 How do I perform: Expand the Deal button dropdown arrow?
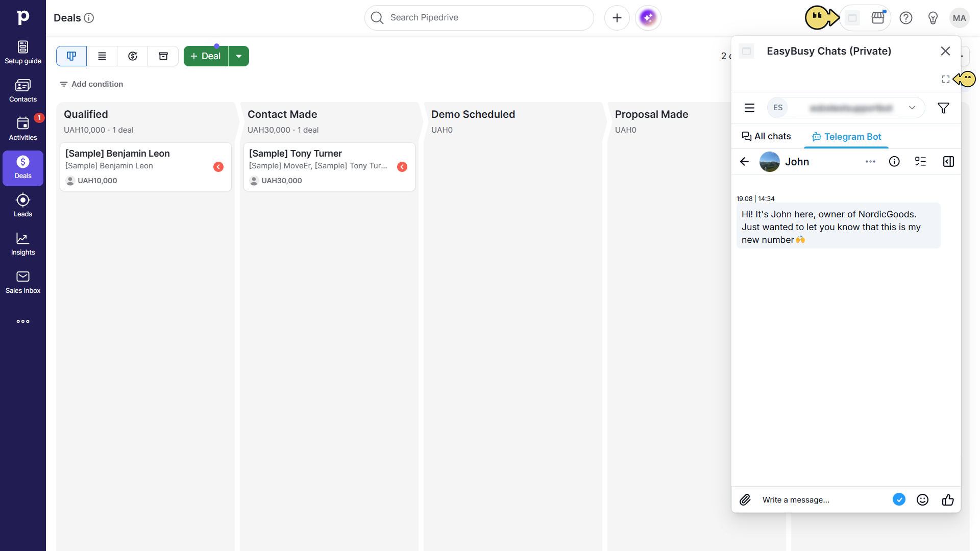(x=239, y=56)
